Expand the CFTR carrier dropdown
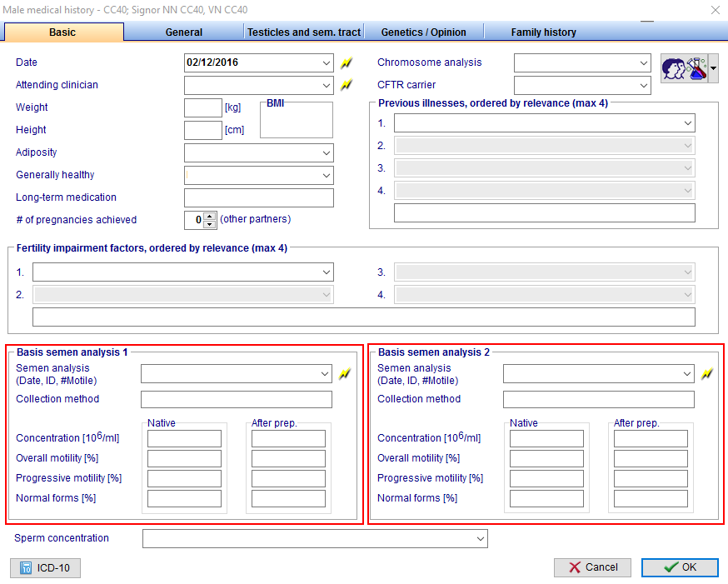The image size is (728, 584). point(644,86)
